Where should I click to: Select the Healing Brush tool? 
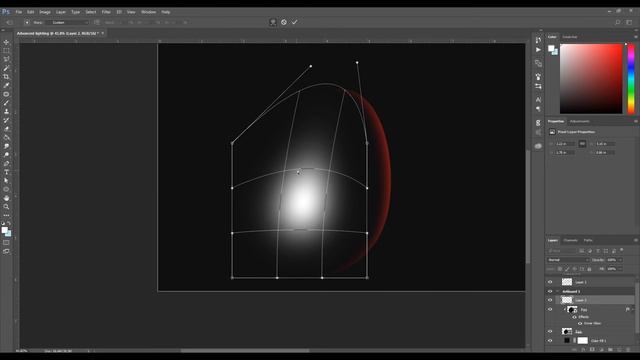click(x=6, y=94)
